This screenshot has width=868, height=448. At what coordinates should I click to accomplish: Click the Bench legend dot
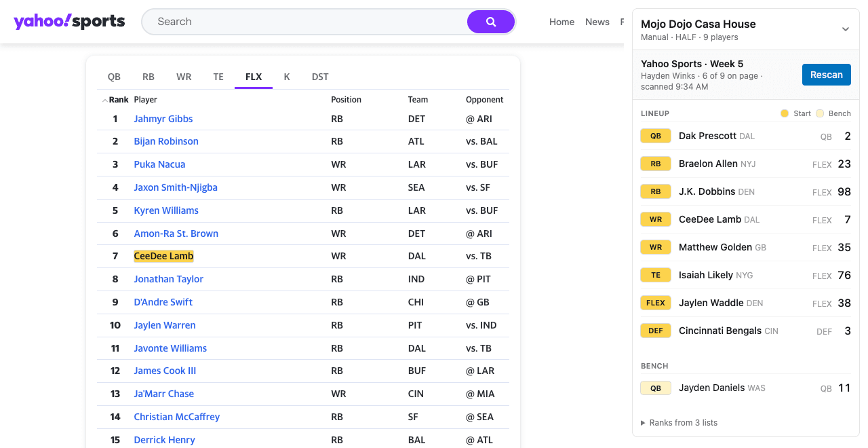820,113
